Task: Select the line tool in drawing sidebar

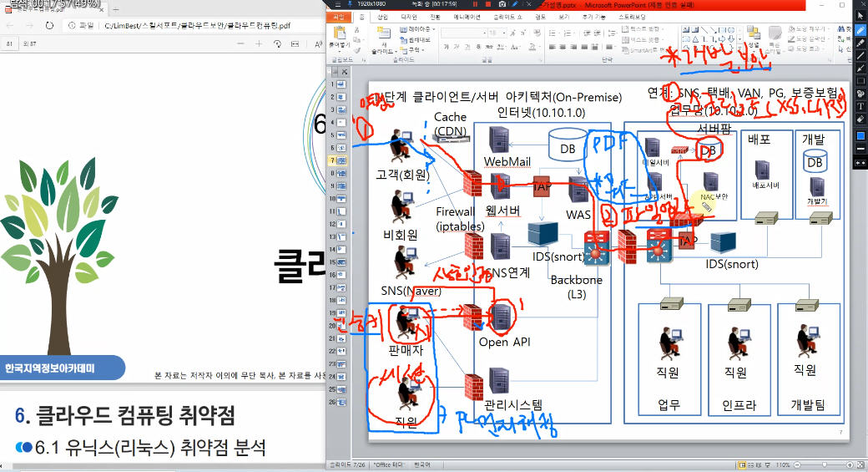Action: [860, 56]
